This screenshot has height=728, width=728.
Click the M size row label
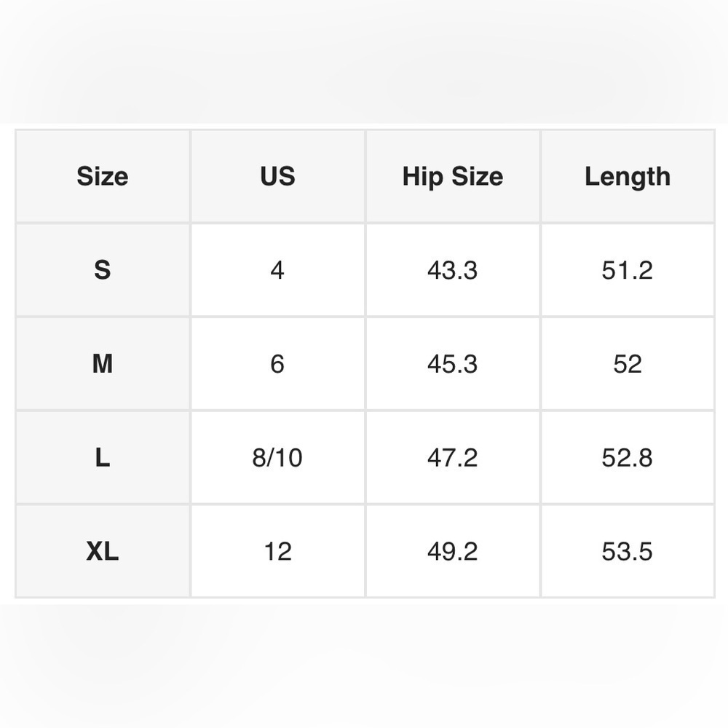click(103, 363)
